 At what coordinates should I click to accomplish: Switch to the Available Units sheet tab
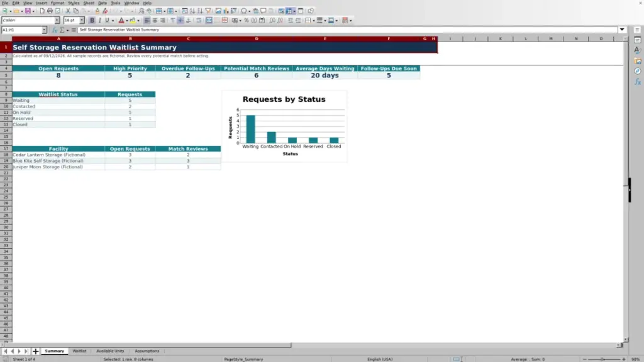pos(110,351)
